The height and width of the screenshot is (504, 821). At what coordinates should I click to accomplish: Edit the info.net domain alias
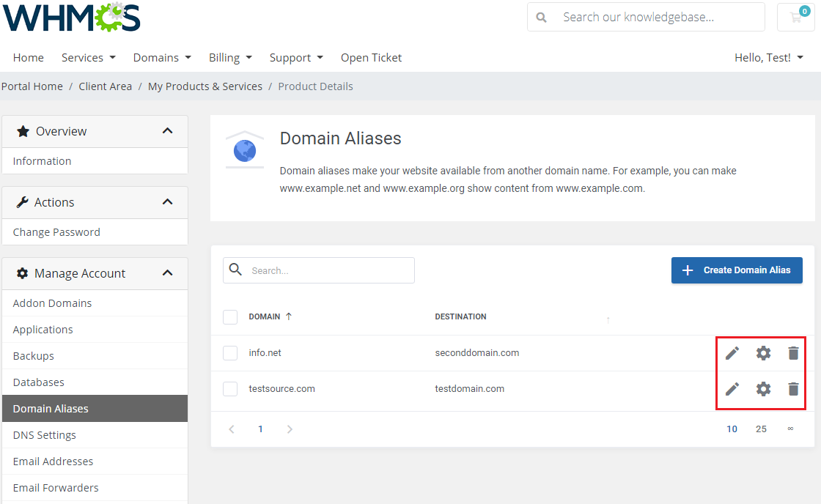tap(732, 353)
